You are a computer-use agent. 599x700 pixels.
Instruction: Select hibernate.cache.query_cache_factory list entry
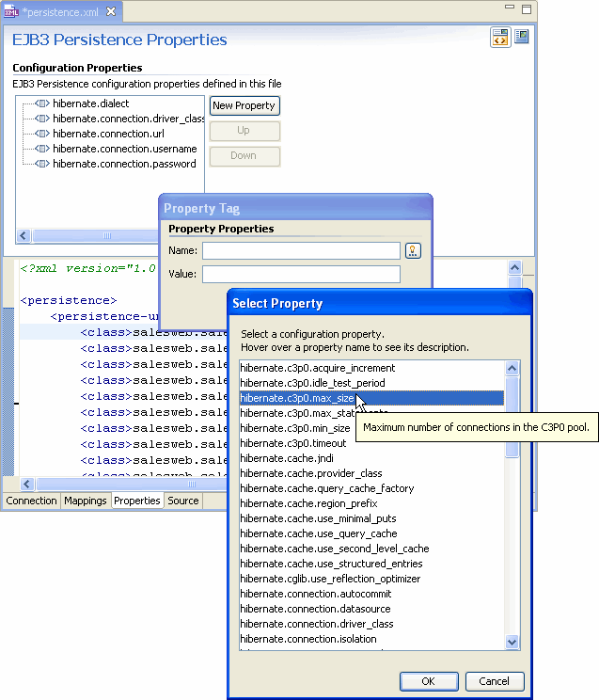tap(371, 488)
